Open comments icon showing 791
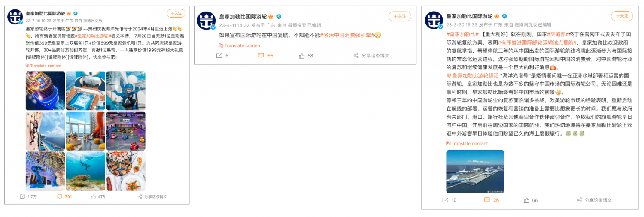This screenshot has width=644, height=217. 59,196
